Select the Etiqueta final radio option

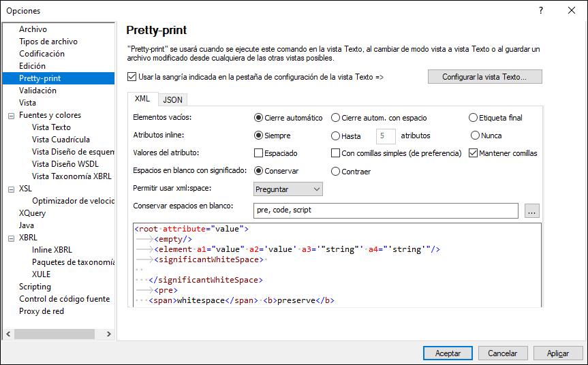[x=474, y=118]
